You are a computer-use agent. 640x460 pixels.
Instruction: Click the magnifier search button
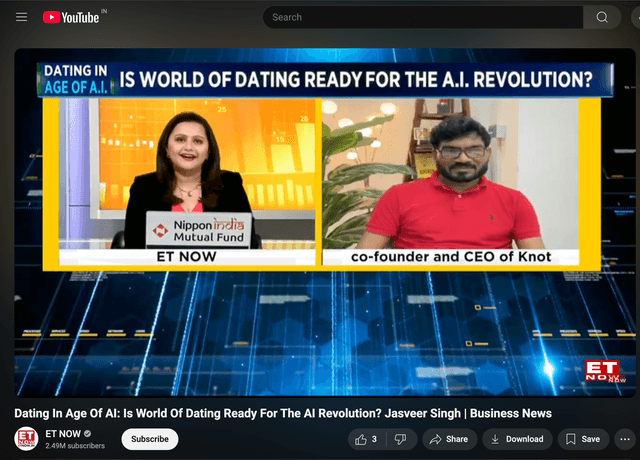point(602,17)
